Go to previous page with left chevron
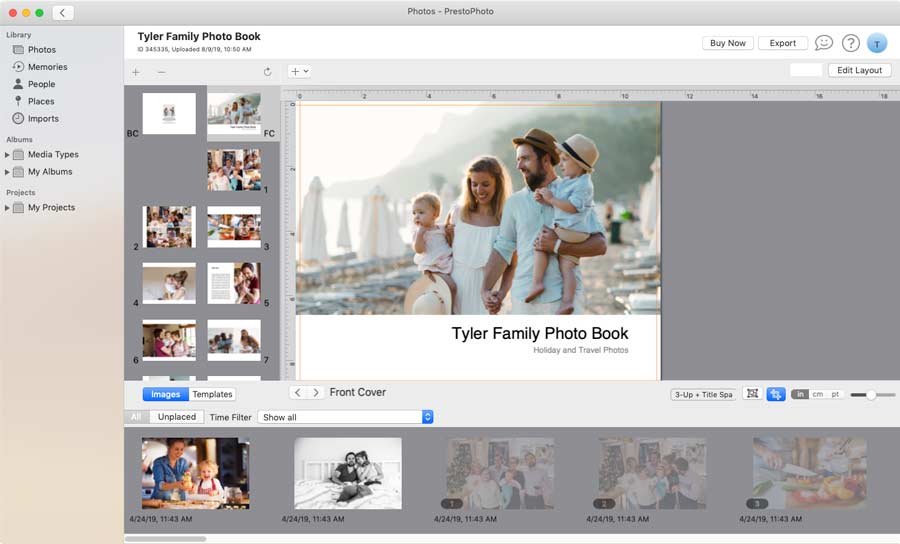Viewport: 900px width, 544px height. (297, 393)
